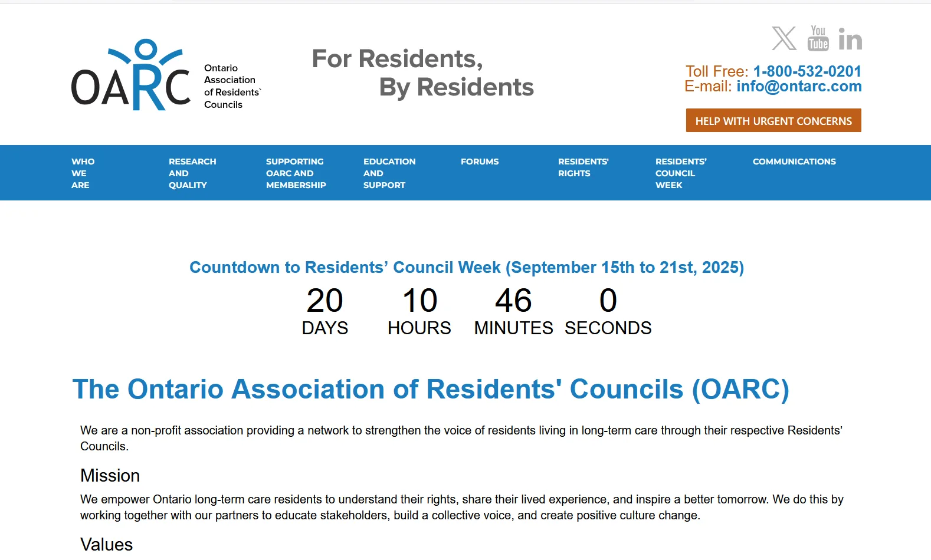This screenshot has width=931, height=560.
Task: Open the X (Twitter) social media icon
Action: click(784, 39)
